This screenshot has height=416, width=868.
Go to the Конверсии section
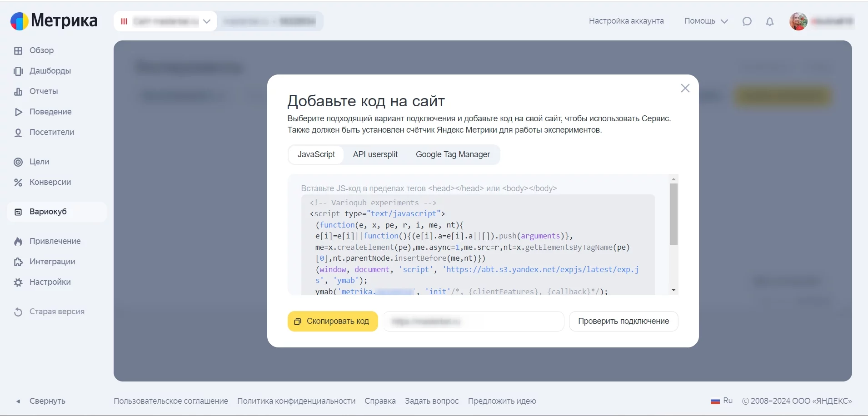click(50, 182)
